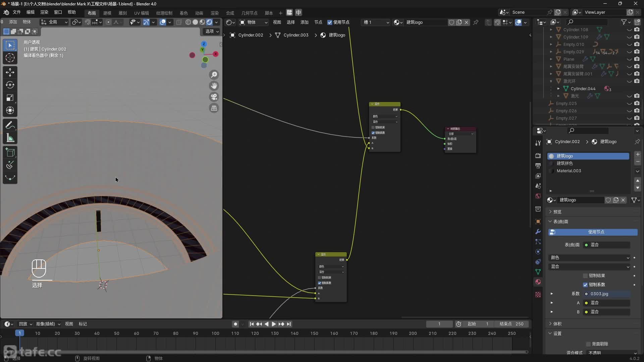The image size is (644, 362).
Task: Toggle auto keying record button
Action: (235, 324)
